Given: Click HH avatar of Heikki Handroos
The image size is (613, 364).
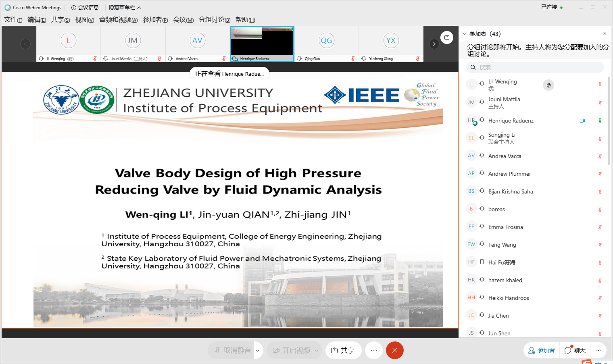Looking at the screenshot, I should click(471, 297).
